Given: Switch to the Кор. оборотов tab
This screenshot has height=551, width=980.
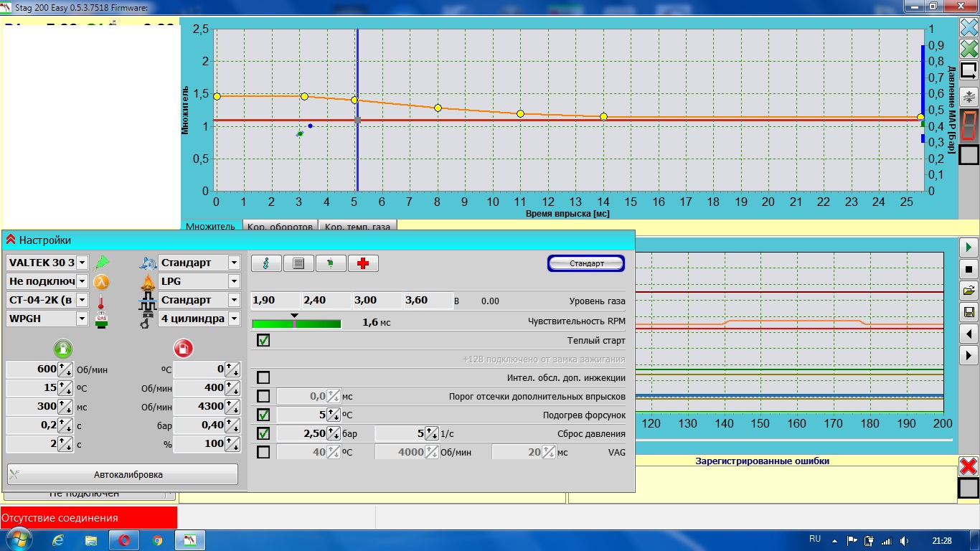Looking at the screenshot, I should (x=281, y=227).
